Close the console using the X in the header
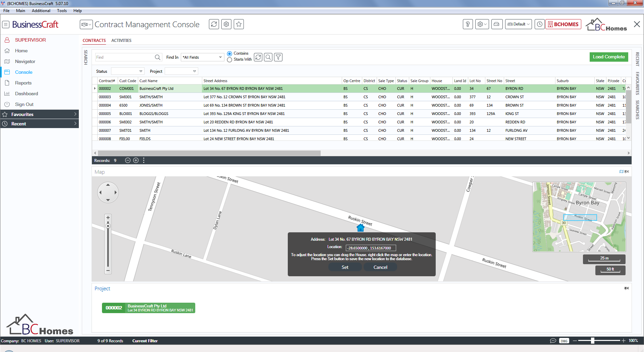This screenshot has height=352, width=644. click(637, 24)
